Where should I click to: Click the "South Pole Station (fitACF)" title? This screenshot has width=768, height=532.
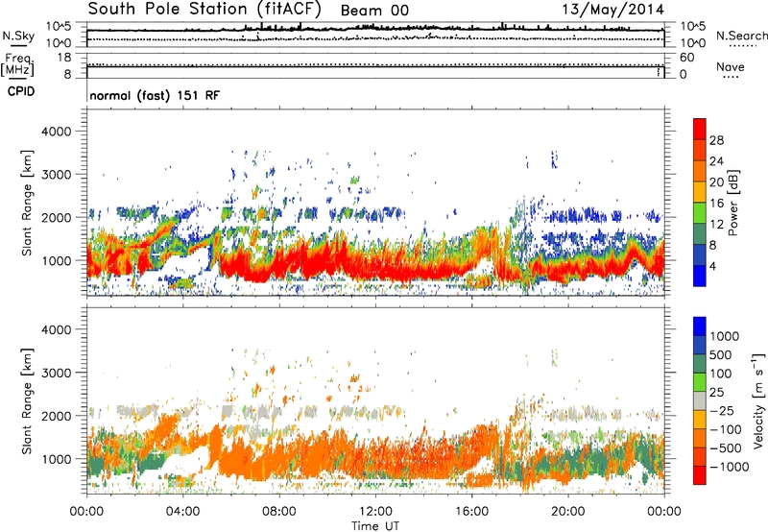pos(204,10)
